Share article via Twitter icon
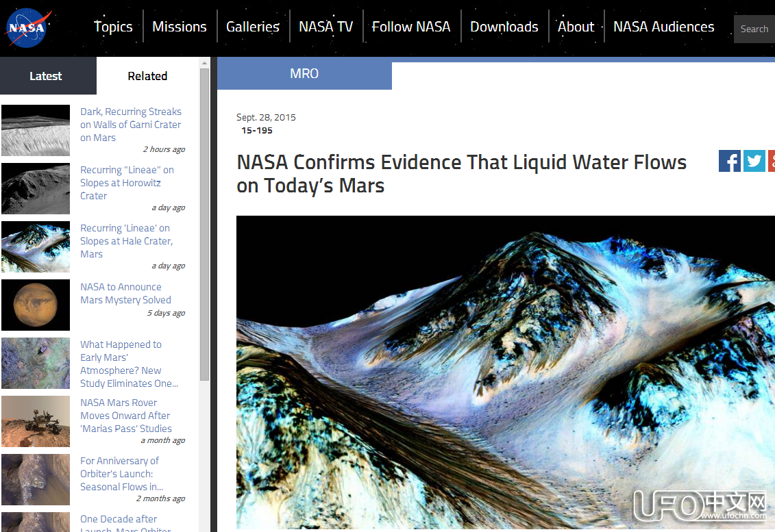The height and width of the screenshot is (532, 775). pyautogui.click(x=754, y=161)
